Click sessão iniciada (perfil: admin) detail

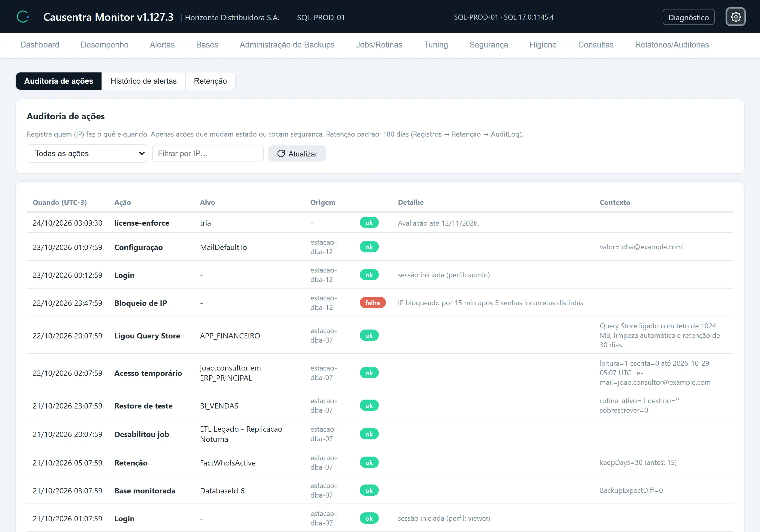(x=444, y=275)
